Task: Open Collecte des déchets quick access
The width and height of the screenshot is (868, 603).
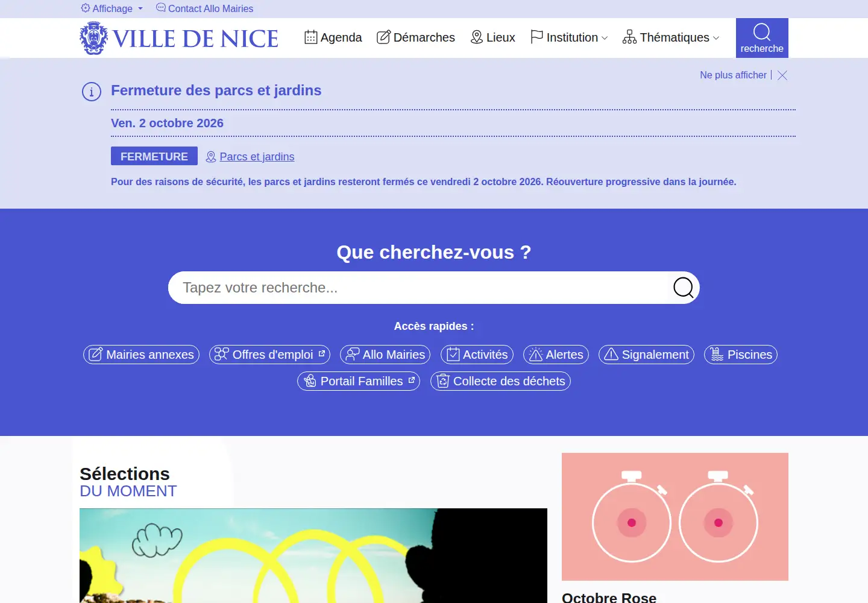Action: click(x=500, y=381)
